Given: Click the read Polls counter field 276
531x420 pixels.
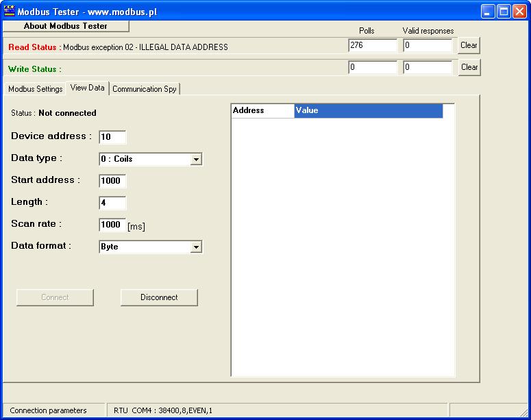Looking at the screenshot, I should pos(373,45).
